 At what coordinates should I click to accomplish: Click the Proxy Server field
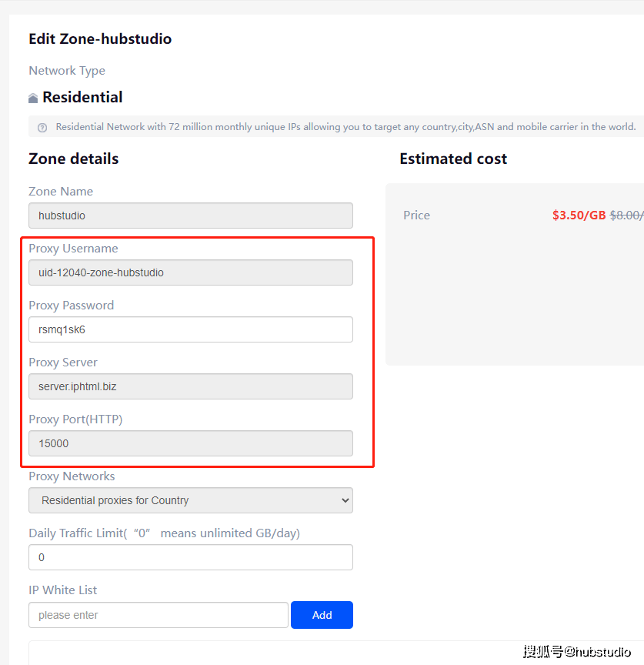point(190,386)
